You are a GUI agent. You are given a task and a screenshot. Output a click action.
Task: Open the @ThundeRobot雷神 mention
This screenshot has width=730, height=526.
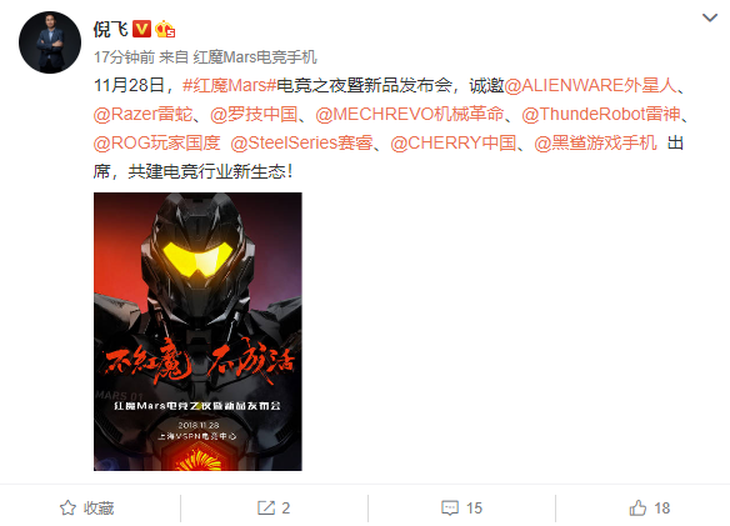pyautogui.click(x=601, y=115)
